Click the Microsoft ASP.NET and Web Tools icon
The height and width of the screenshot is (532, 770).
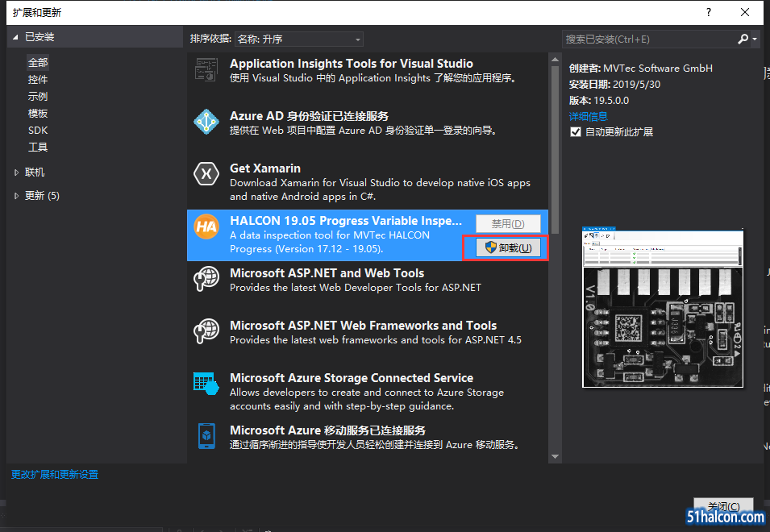[x=206, y=279]
